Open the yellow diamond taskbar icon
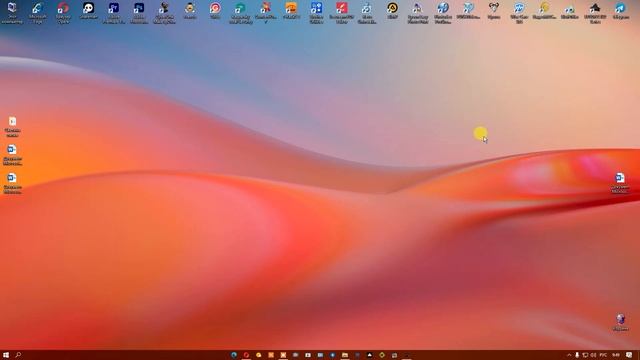Screen dimensions: 640x360 [382, 355]
